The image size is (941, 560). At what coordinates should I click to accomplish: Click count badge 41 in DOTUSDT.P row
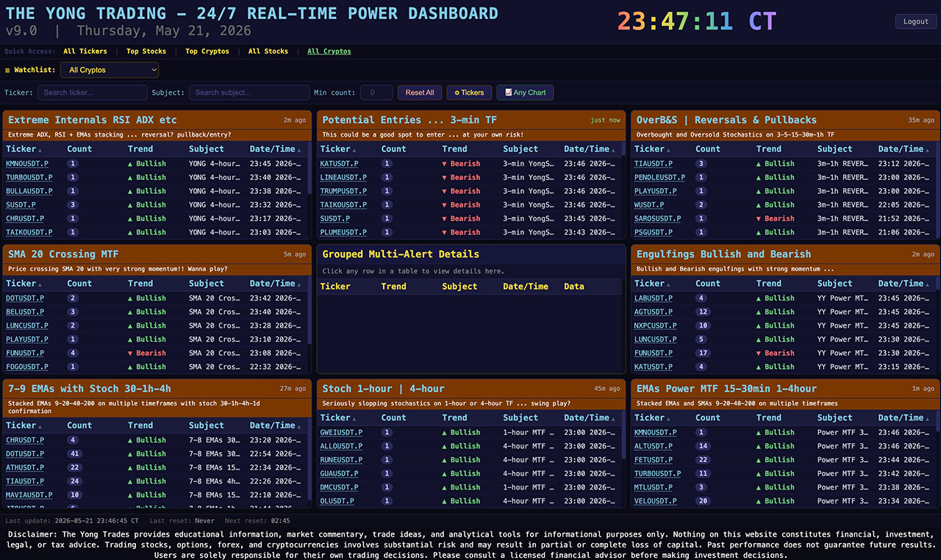click(x=74, y=454)
